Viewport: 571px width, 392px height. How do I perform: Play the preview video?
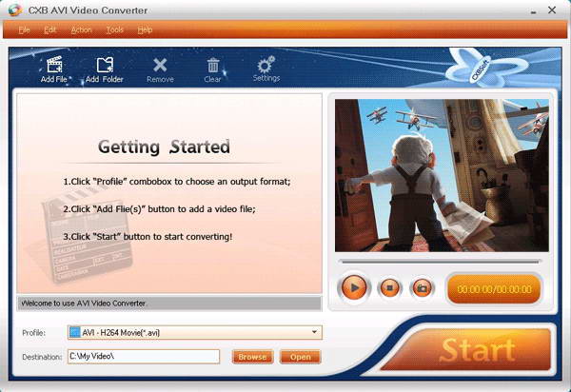coord(354,288)
